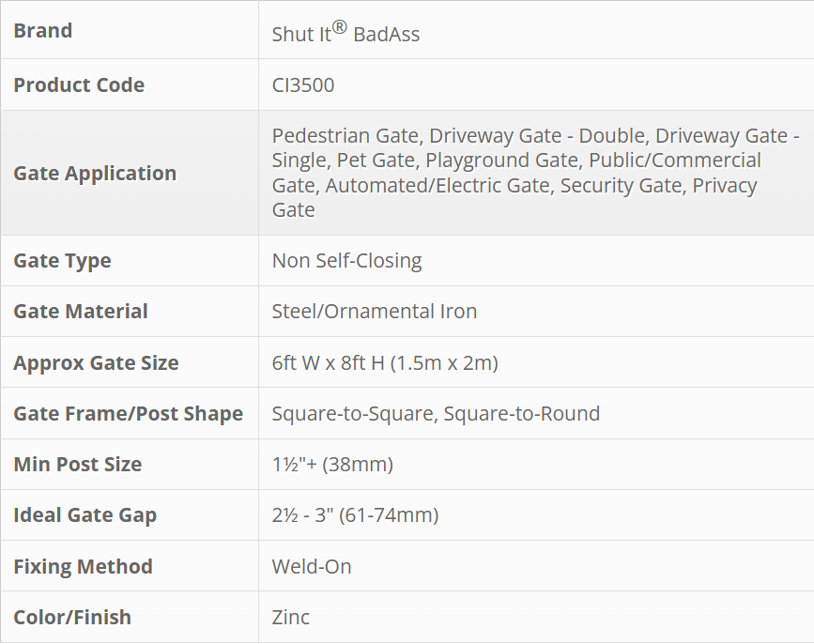Click the Gate Material label
Viewport: 814px width, 644px height.
(x=81, y=312)
